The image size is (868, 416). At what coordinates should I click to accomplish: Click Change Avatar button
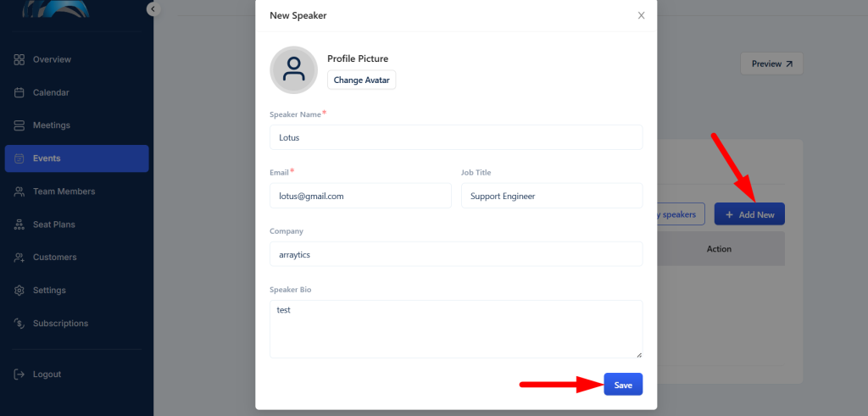coord(361,80)
